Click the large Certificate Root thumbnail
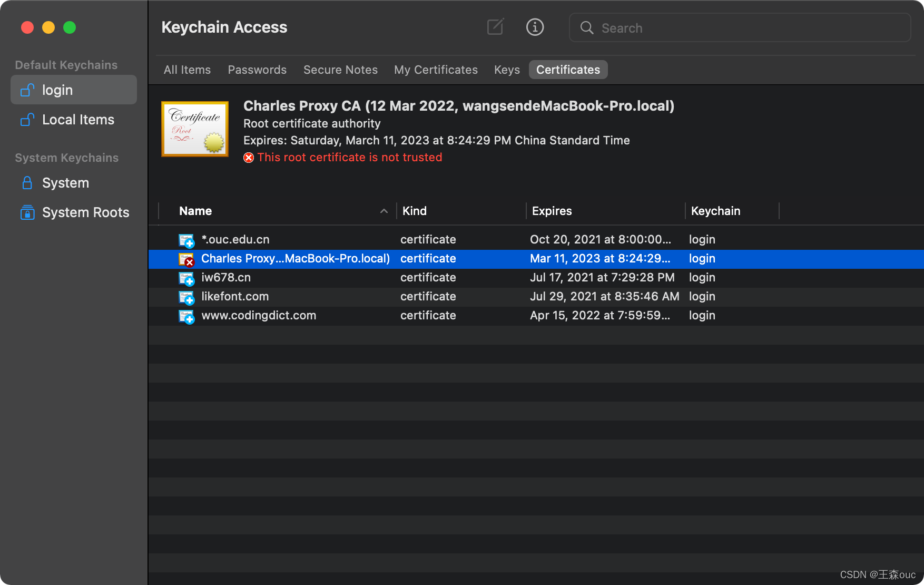The image size is (924, 585). (195, 129)
